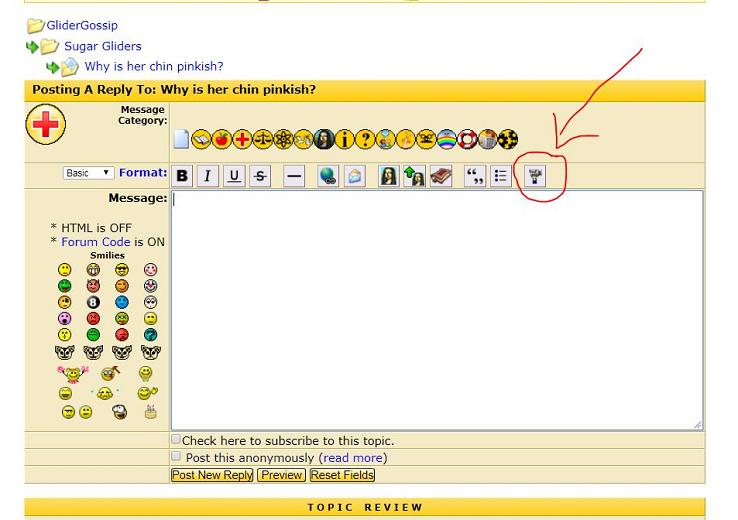Image resolution: width=738 pixels, height=520 pixels.
Task: Insert the teal question mark smiley
Action: (x=151, y=335)
